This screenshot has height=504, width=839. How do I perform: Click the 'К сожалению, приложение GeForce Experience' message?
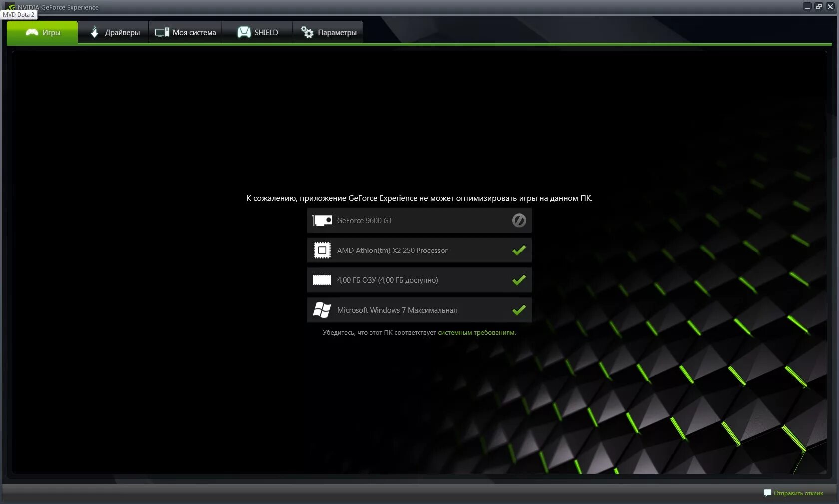(x=419, y=198)
